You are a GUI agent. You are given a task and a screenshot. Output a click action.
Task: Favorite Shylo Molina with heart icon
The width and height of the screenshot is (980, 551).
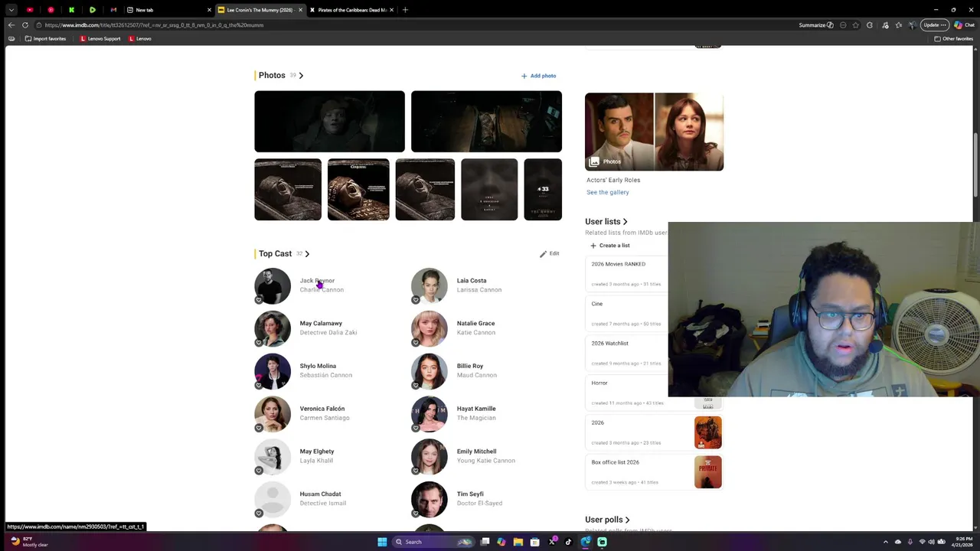[259, 385]
